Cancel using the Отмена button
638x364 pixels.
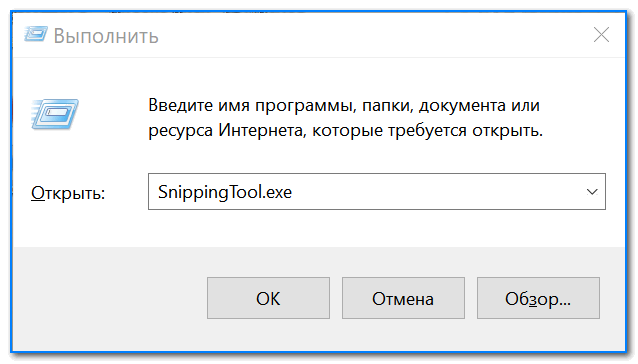pos(403,298)
